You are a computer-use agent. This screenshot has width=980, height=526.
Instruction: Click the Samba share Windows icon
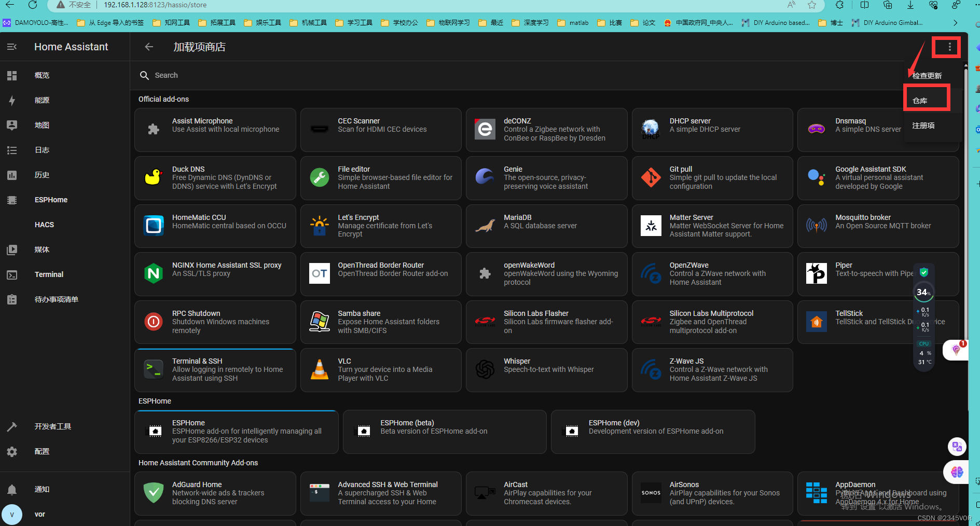click(x=319, y=322)
